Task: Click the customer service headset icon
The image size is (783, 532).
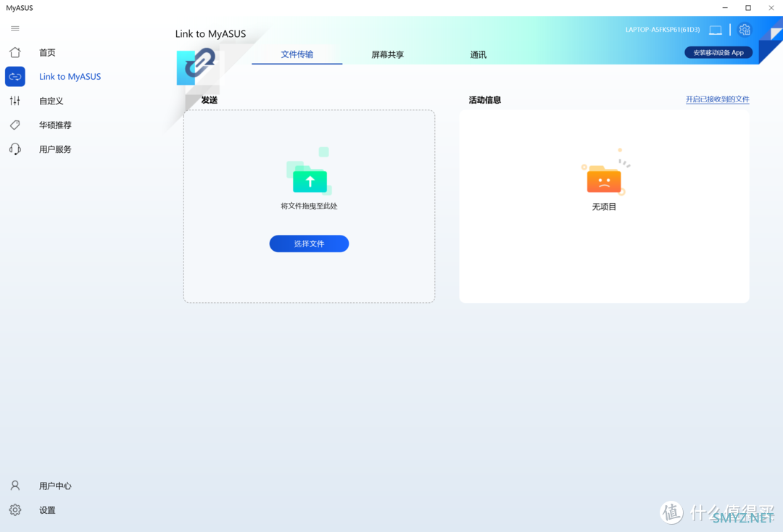Action: click(x=15, y=149)
